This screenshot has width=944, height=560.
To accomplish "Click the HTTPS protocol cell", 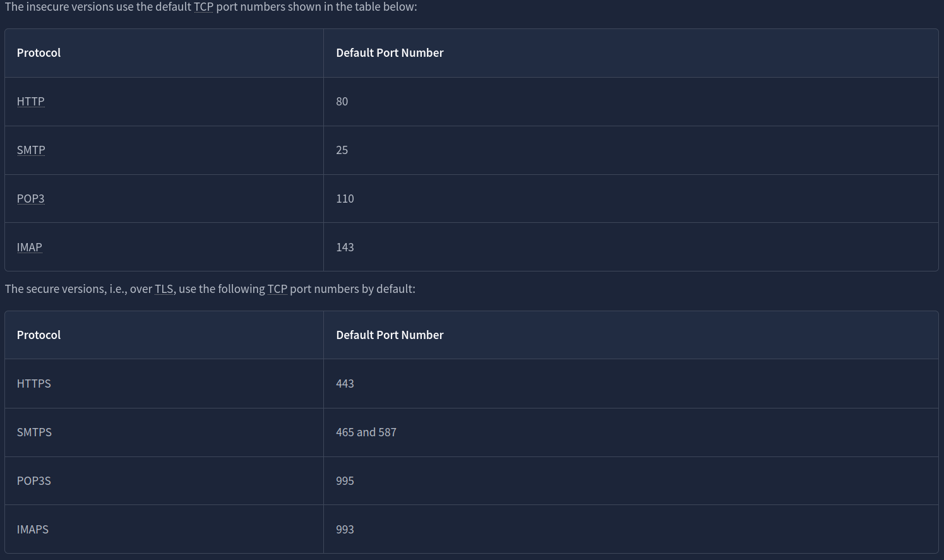I will click(x=33, y=384).
